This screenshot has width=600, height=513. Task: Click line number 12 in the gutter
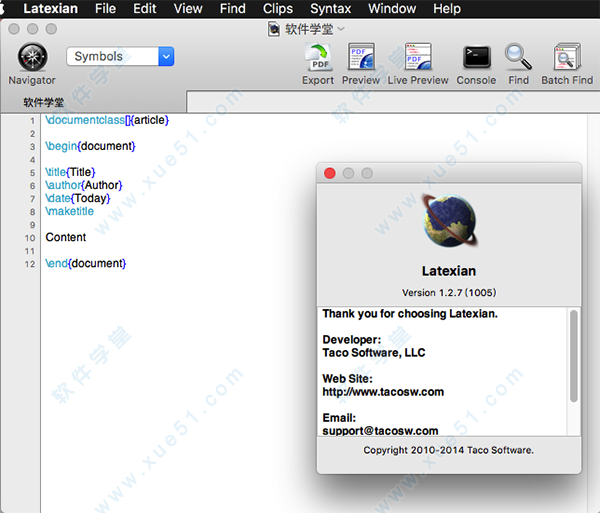point(30,264)
